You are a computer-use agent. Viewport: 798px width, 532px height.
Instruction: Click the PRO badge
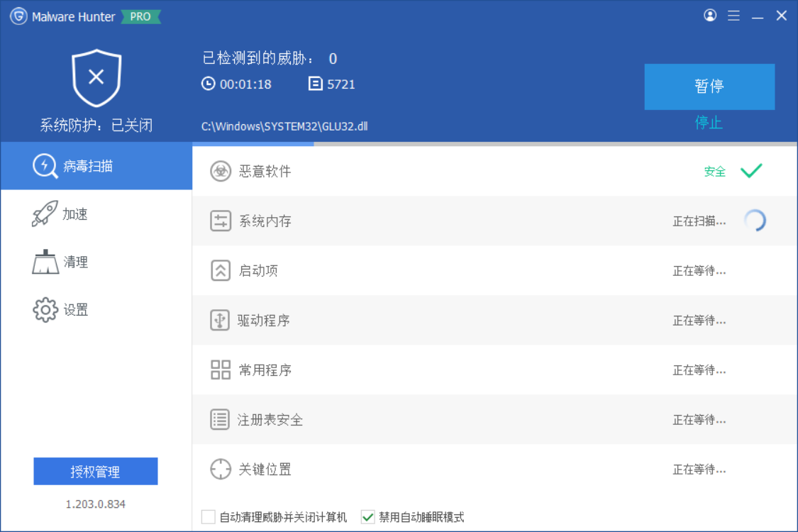[140, 16]
